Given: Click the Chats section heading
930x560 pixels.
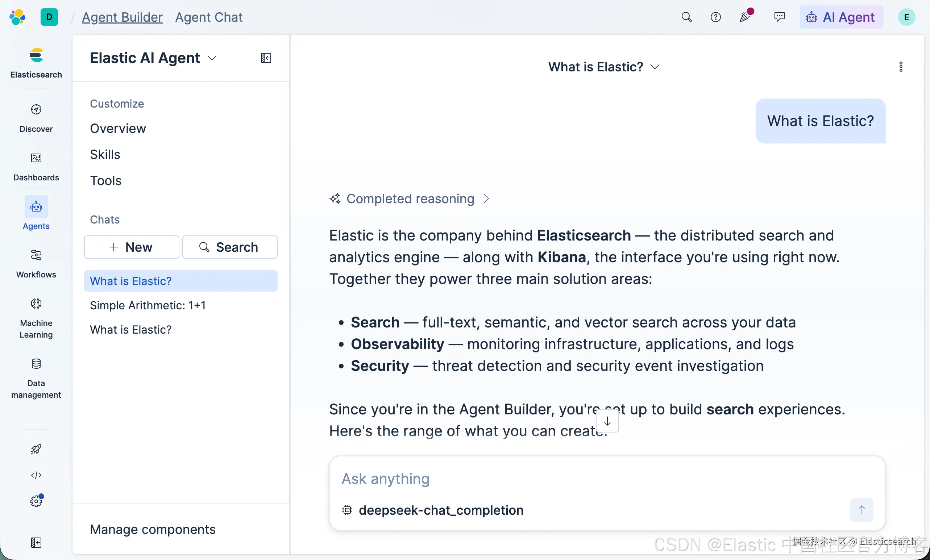Looking at the screenshot, I should click(104, 220).
